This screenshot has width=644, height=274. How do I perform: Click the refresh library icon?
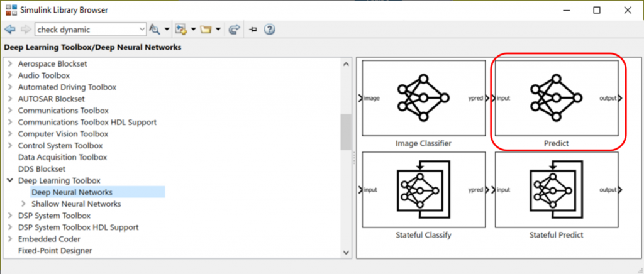(235, 30)
